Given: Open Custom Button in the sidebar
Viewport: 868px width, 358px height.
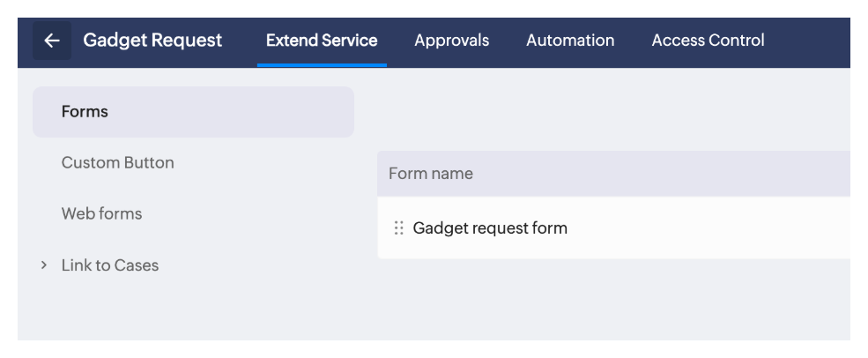Looking at the screenshot, I should (118, 163).
